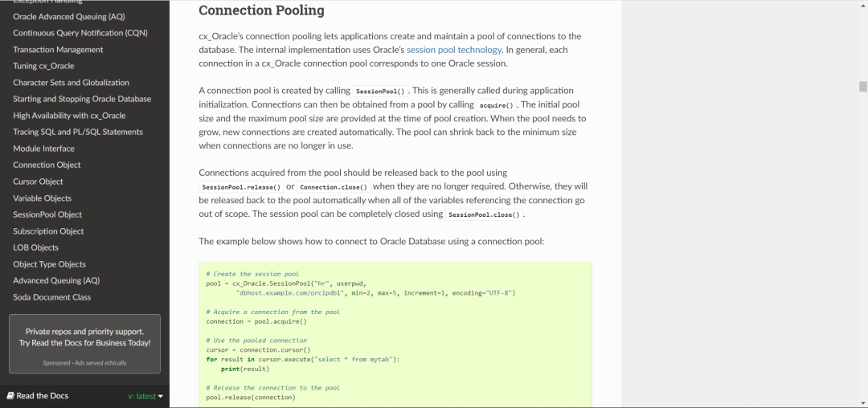The image size is (868, 408).
Task: Click the SessionPool() inline code reference
Action: pos(380,92)
